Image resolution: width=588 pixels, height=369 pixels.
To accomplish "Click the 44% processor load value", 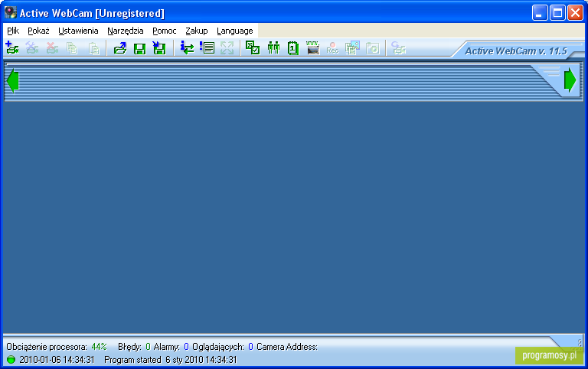I will 99,347.
